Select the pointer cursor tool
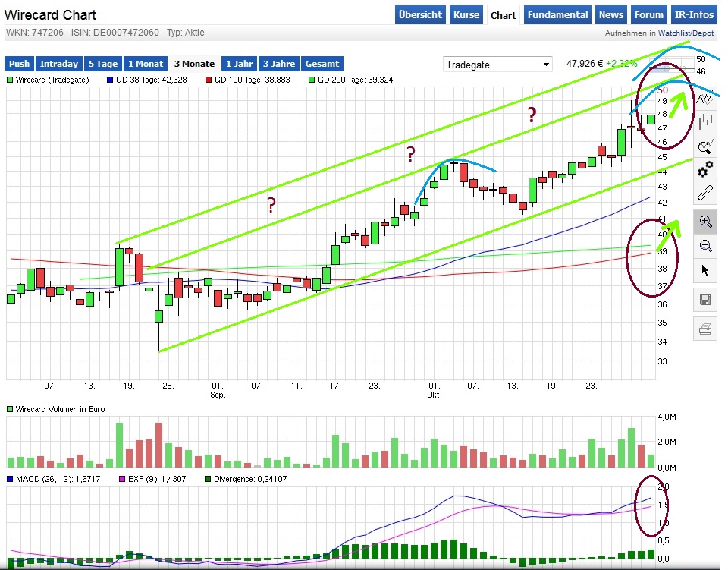Screen dimensions: 728x570 coord(705,270)
